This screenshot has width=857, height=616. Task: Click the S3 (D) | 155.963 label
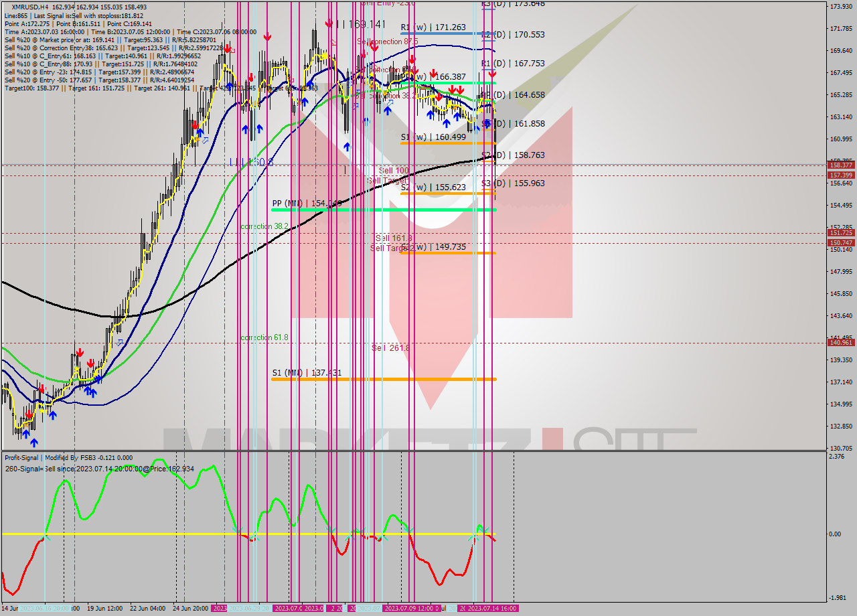(x=513, y=183)
